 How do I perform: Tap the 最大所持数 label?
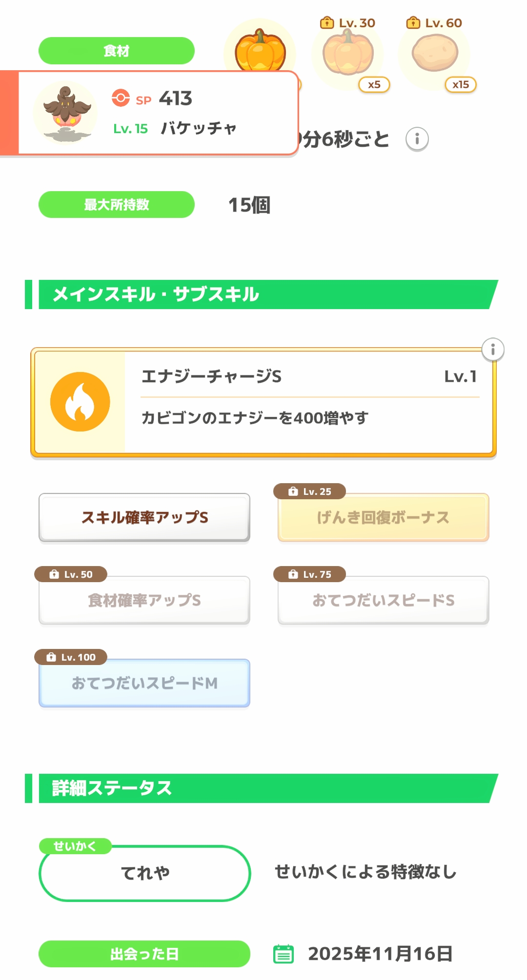tap(117, 205)
